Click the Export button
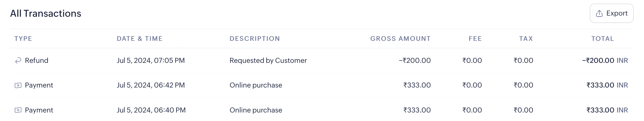Viewport: 644px width, 121px height. tap(611, 14)
